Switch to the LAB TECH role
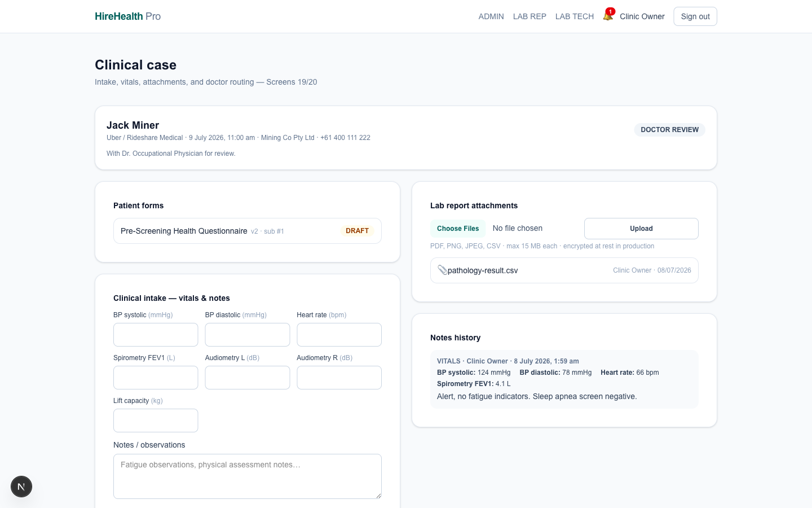812x508 pixels. tap(575, 16)
